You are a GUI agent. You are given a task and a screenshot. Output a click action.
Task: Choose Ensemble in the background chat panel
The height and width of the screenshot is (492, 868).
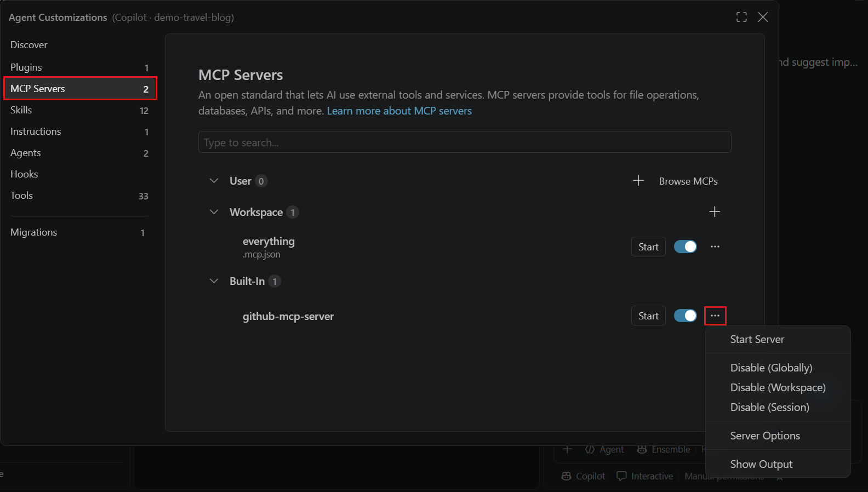(x=664, y=449)
